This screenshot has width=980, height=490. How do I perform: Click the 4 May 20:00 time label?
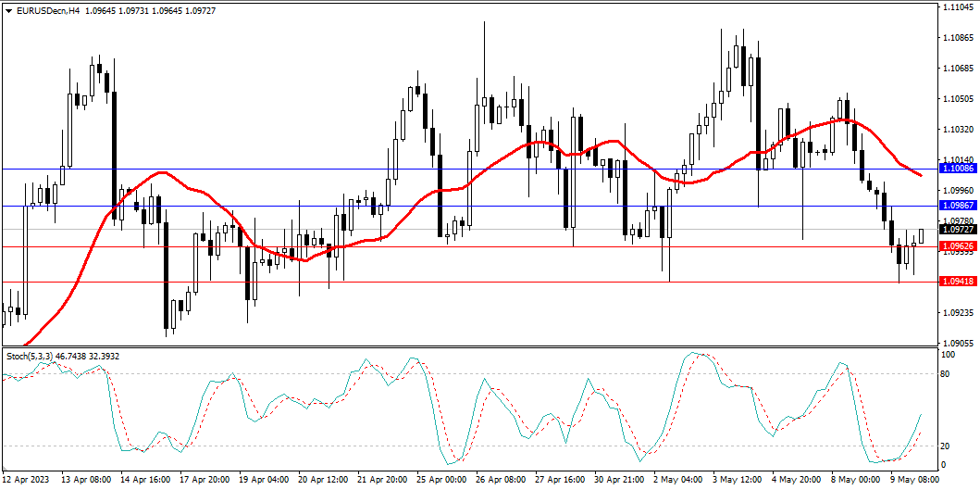pyautogui.click(x=798, y=480)
